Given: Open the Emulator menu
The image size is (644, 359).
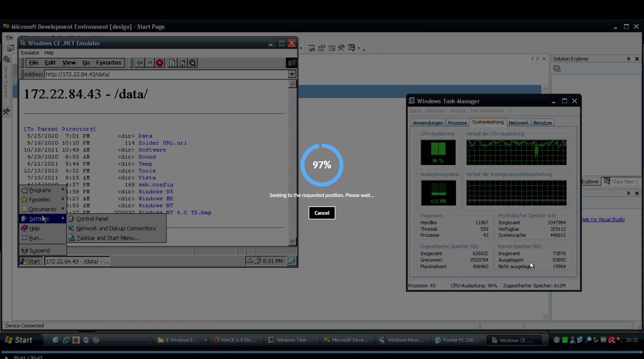Looking at the screenshot, I should (30, 53).
